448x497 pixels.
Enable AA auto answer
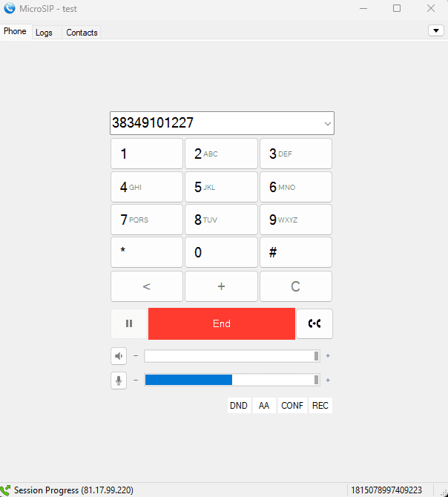[263, 406]
